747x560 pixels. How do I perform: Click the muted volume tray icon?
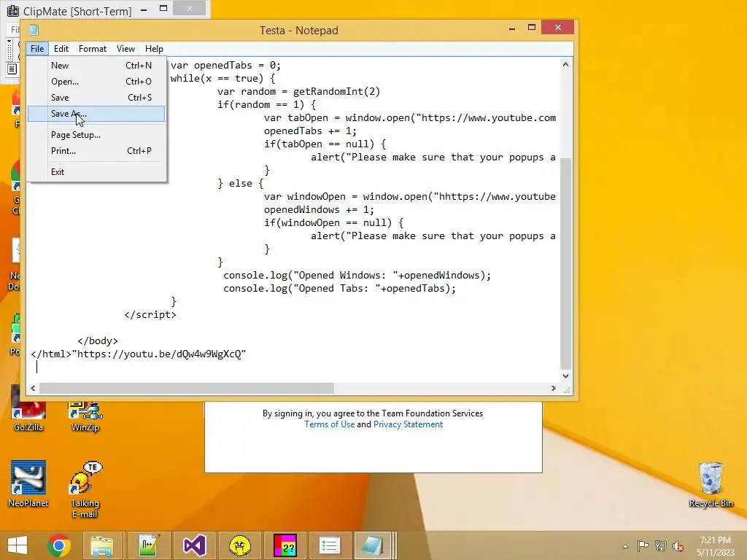[x=678, y=546]
